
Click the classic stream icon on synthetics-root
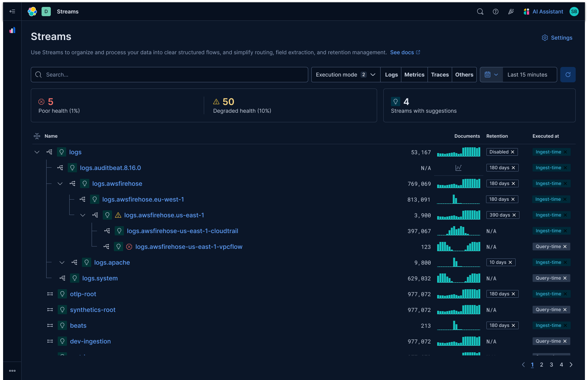pos(50,310)
